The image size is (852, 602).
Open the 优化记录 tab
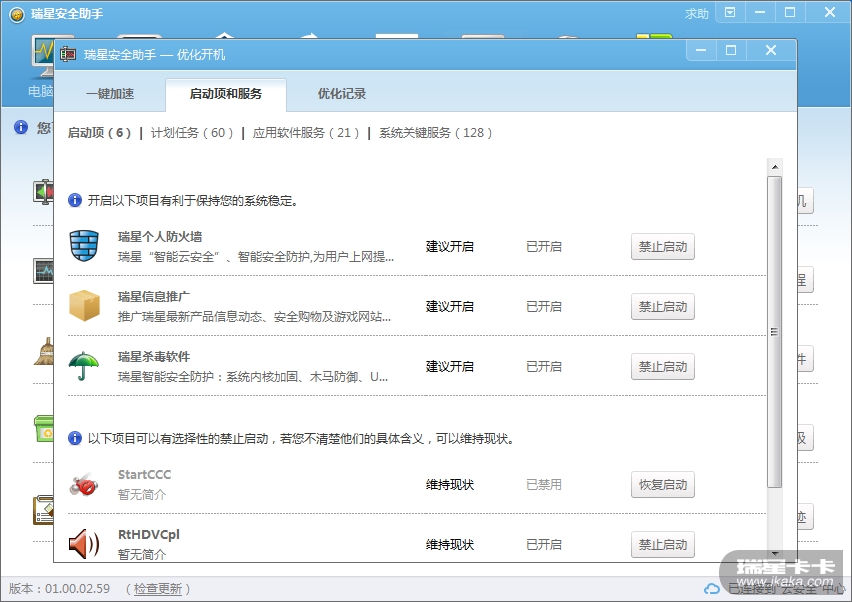pyautogui.click(x=342, y=93)
